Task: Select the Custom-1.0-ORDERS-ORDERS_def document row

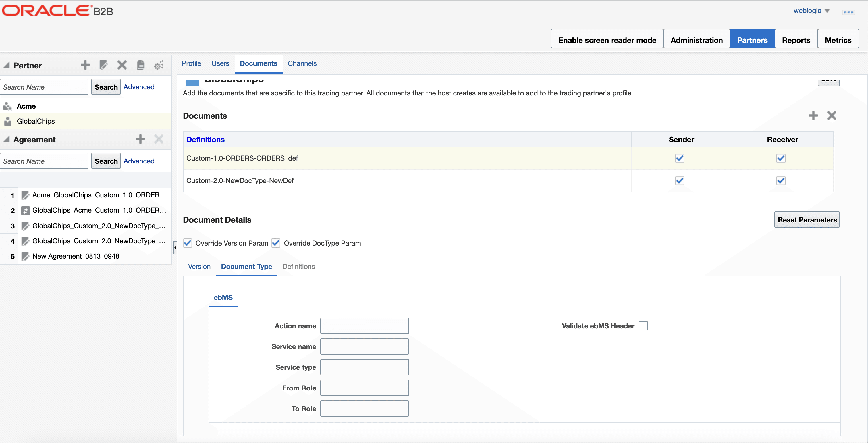Action: (508, 158)
